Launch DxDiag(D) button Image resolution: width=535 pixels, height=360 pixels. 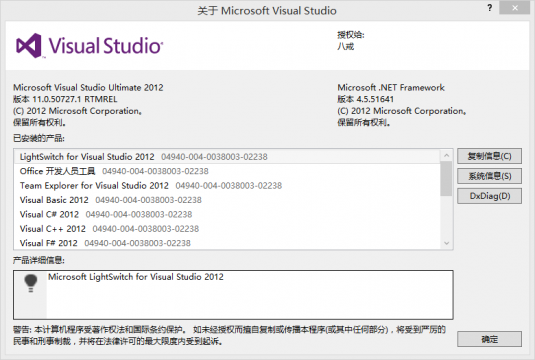pos(489,196)
